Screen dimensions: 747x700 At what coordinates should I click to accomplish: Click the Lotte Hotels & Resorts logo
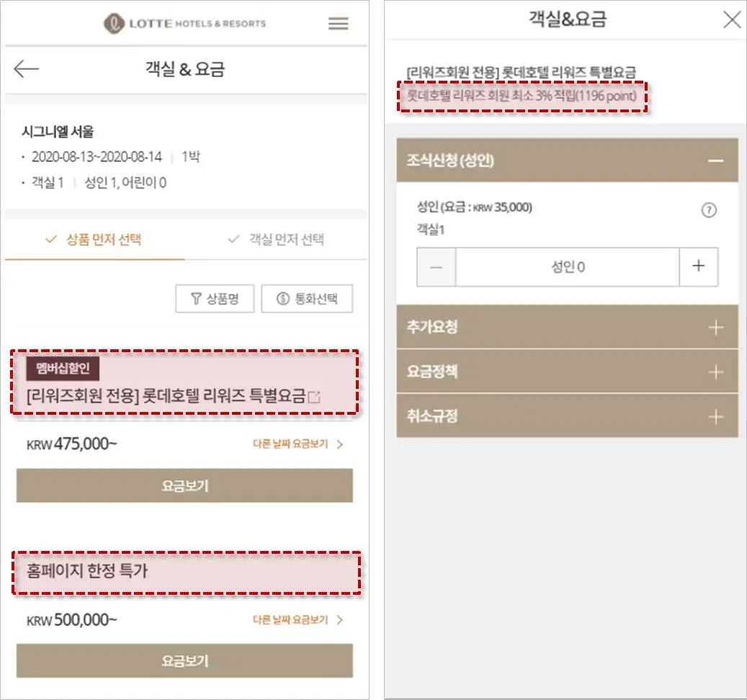[x=185, y=23]
